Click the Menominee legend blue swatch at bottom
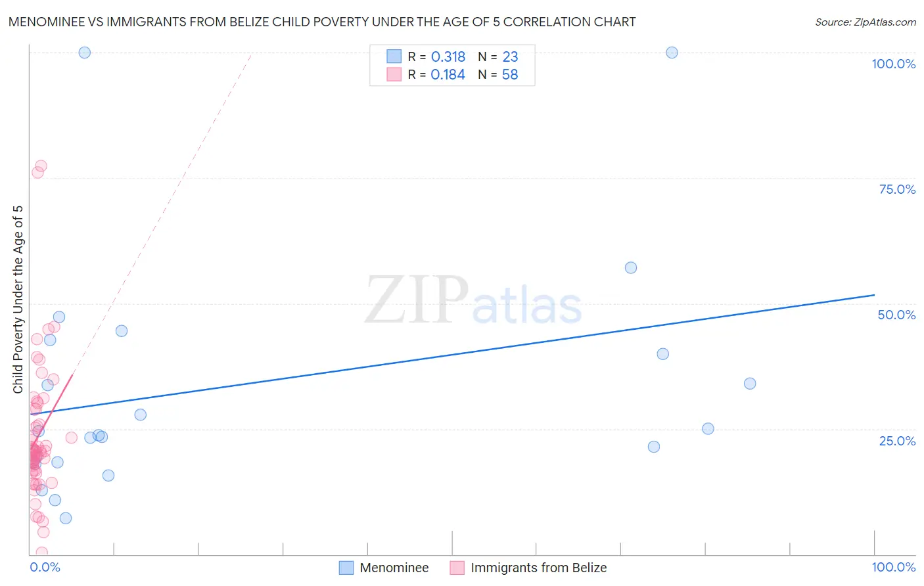Viewport: 924px width, 586px height. pos(346,568)
